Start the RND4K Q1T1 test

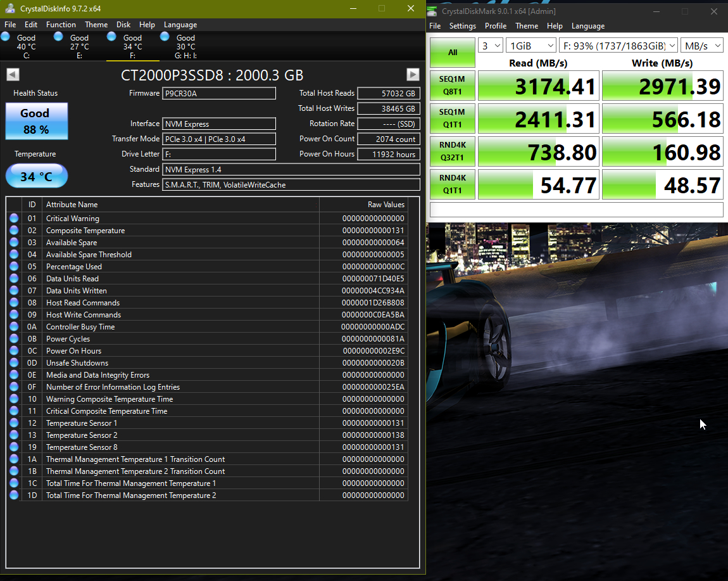click(x=452, y=184)
